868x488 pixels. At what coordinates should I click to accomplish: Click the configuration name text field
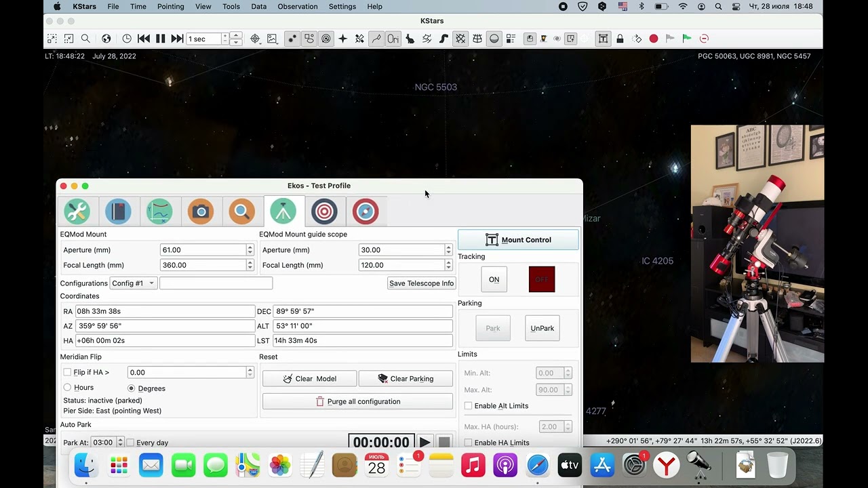coord(216,283)
